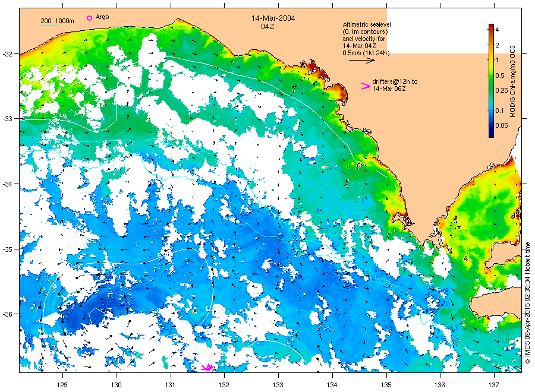Click the longitude label 135

(x=386, y=385)
